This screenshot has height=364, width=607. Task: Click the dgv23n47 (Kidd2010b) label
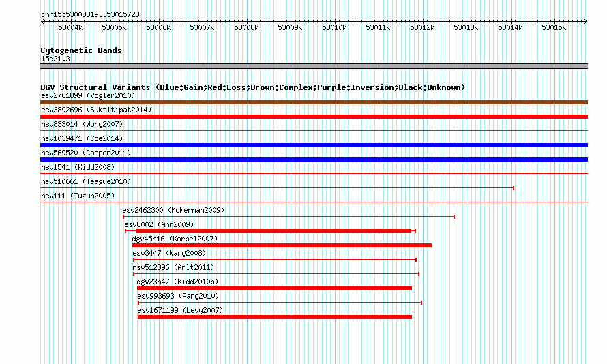pyautogui.click(x=178, y=282)
